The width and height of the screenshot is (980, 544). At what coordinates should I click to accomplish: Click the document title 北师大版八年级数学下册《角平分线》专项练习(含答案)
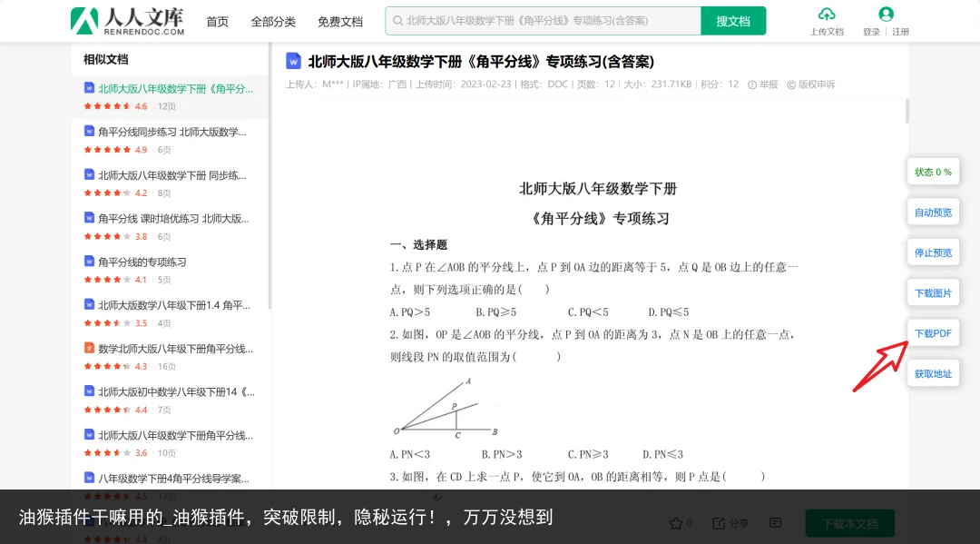[481, 61]
